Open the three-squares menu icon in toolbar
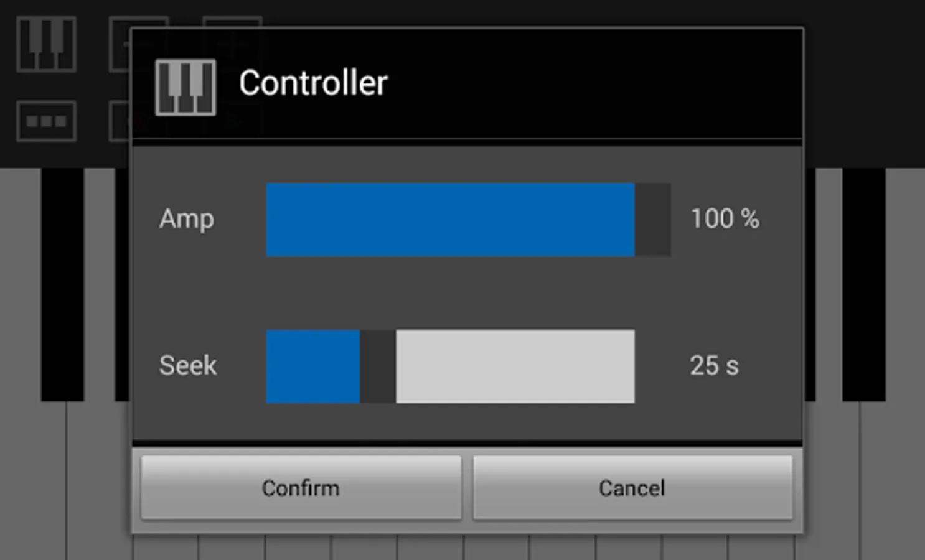The width and height of the screenshot is (925, 560). 46,121
